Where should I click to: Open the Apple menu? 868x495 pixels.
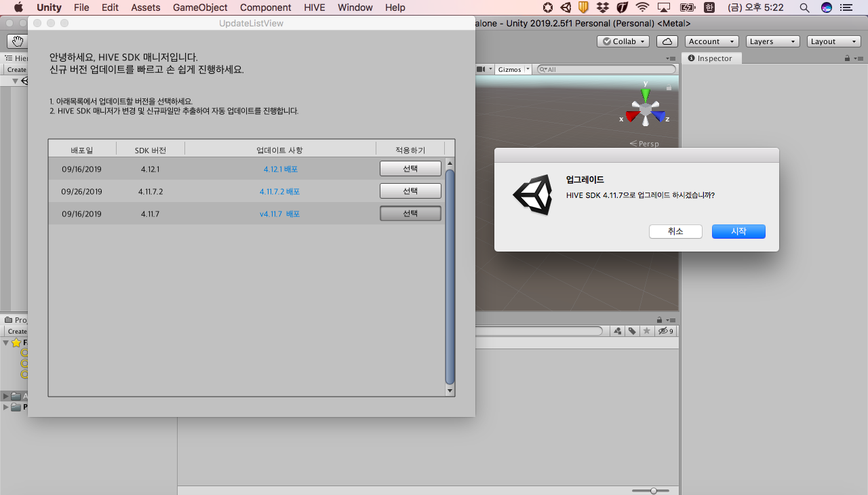[x=18, y=7]
